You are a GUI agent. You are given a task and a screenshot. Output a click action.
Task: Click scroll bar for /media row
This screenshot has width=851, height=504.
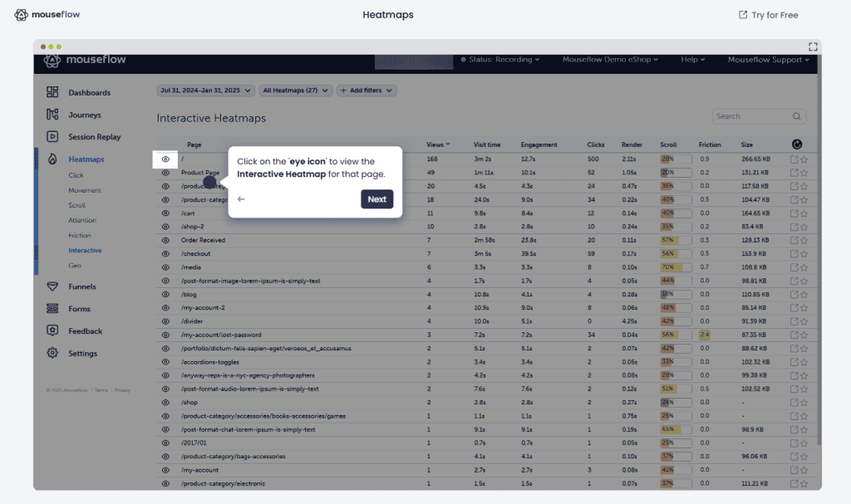click(x=676, y=267)
